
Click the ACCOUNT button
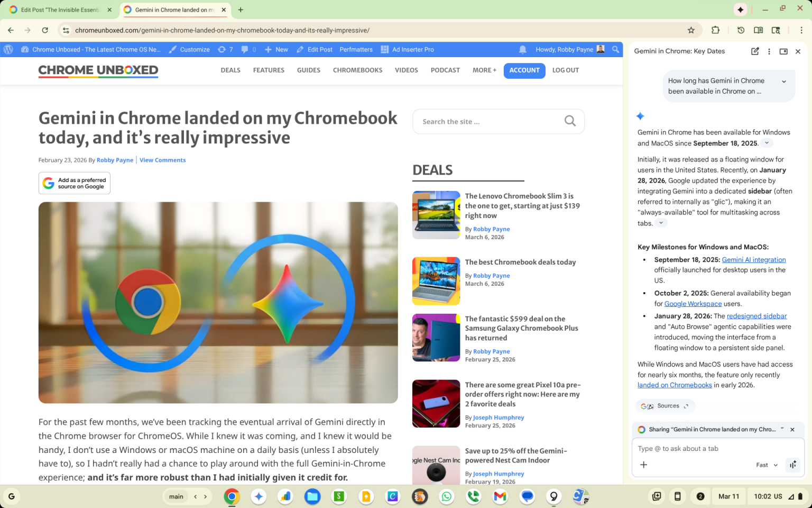click(524, 70)
